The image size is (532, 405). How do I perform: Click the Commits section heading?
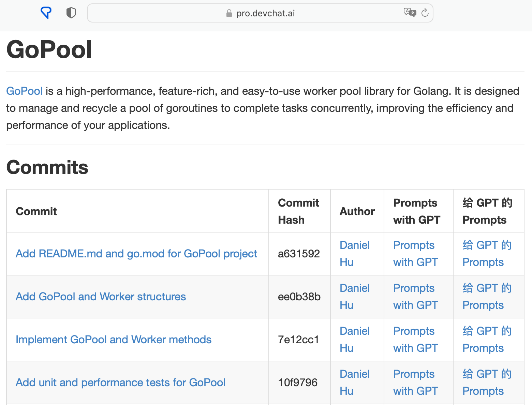[x=47, y=167]
